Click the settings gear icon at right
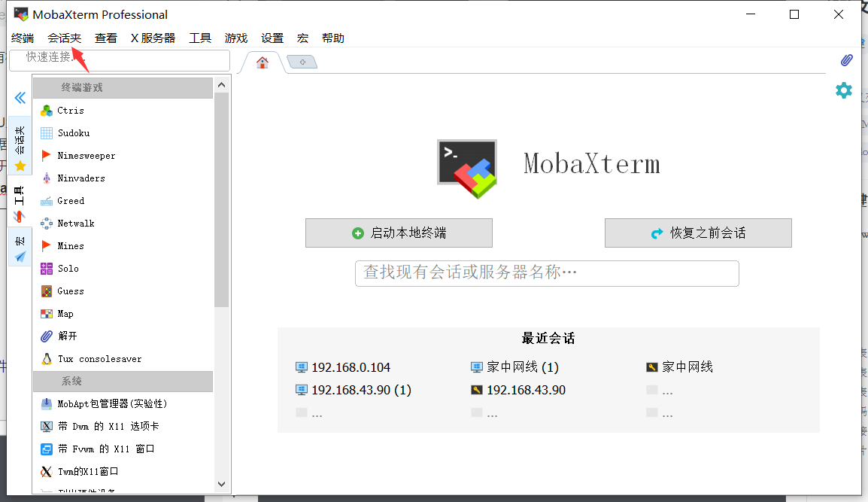Image resolution: width=868 pixels, height=502 pixels. (x=844, y=90)
